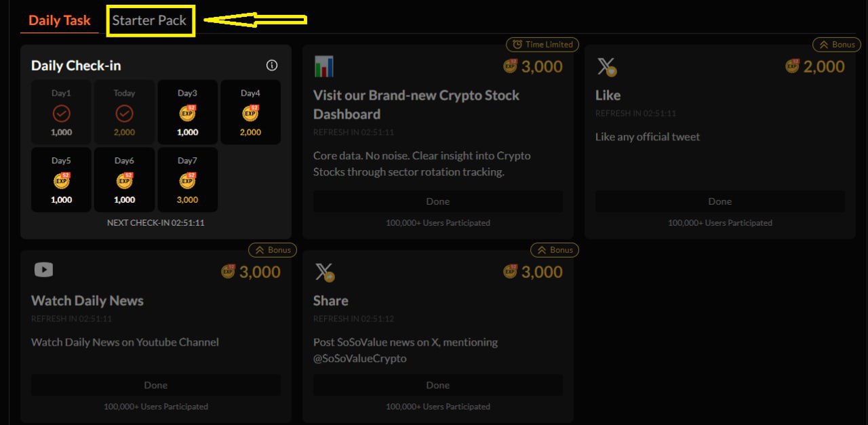Viewport: 868px width, 425px height.
Task: Switch to the Starter Pack tab
Action: click(149, 20)
